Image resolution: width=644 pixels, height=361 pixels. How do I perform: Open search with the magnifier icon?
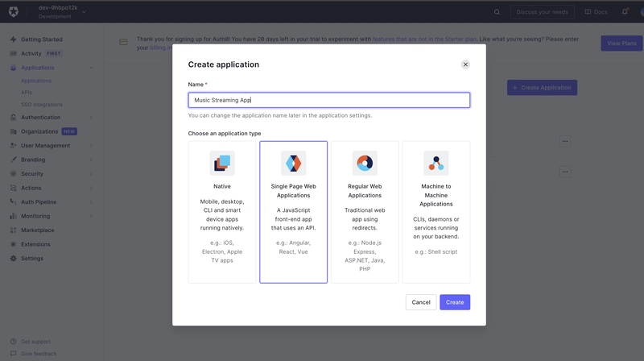click(497, 12)
